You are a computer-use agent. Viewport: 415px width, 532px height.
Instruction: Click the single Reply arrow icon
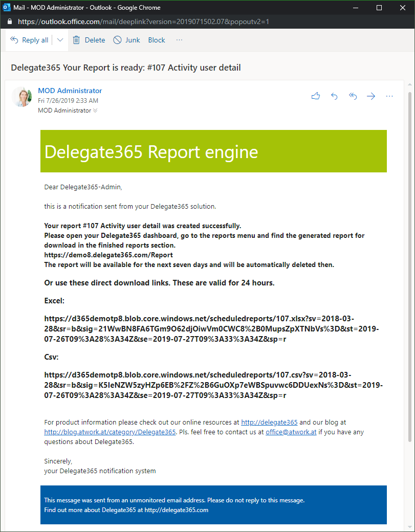[334, 96]
